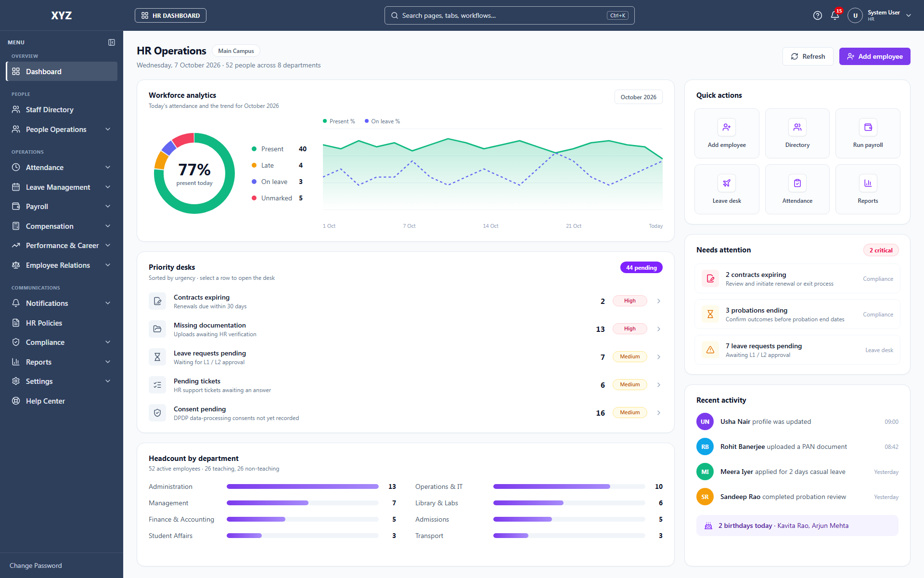Focus the search pages, tabs, workflows field
The width and height of the screenshot is (924, 578).
click(x=509, y=15)
